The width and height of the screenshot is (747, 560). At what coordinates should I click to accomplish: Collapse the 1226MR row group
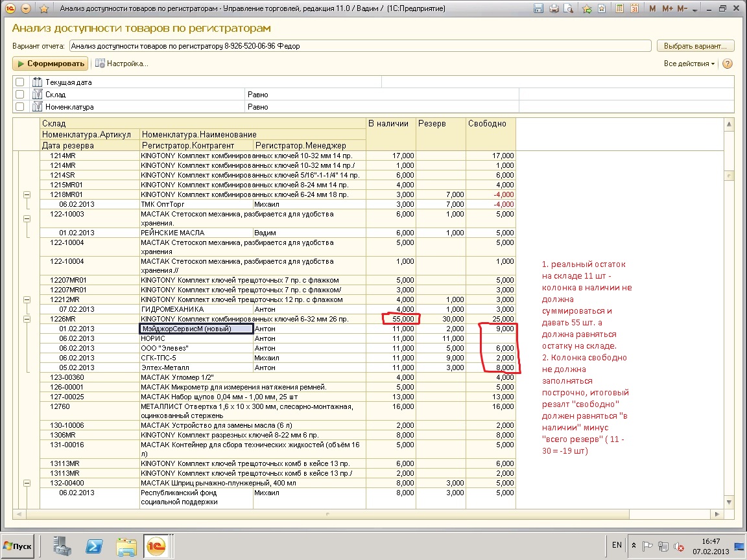[27, 319]
